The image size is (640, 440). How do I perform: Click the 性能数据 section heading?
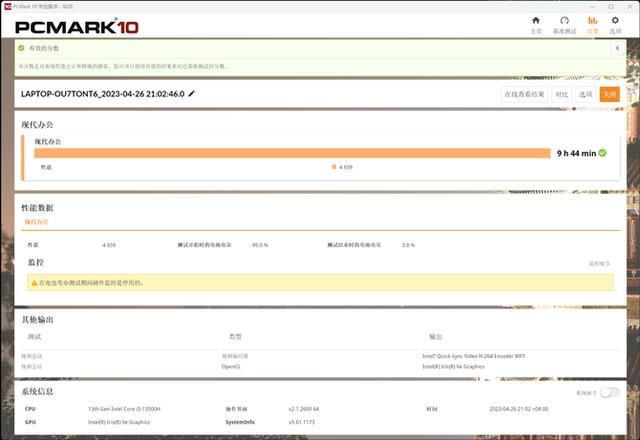pyautogui.click(x=37, y=208)
